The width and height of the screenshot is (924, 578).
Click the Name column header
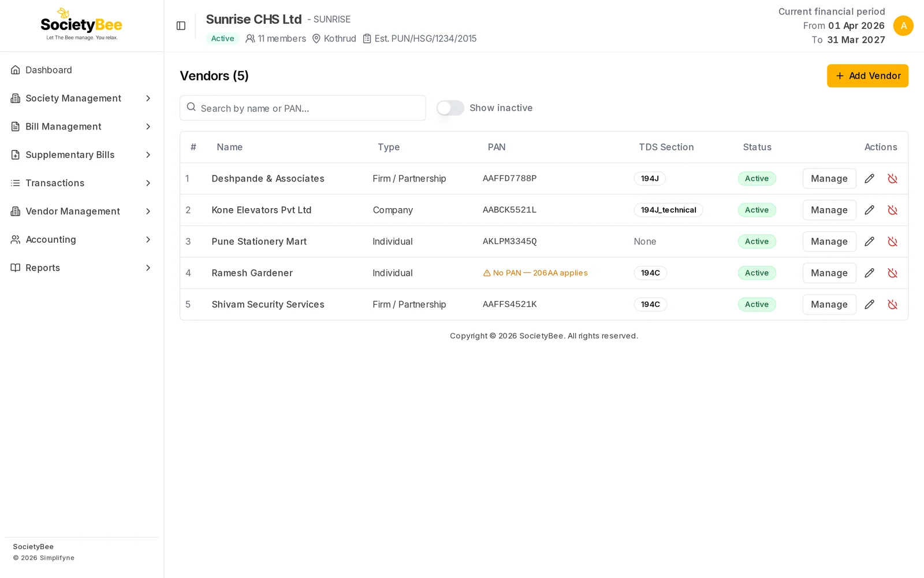pyautogui.click(x=229, y=147)
